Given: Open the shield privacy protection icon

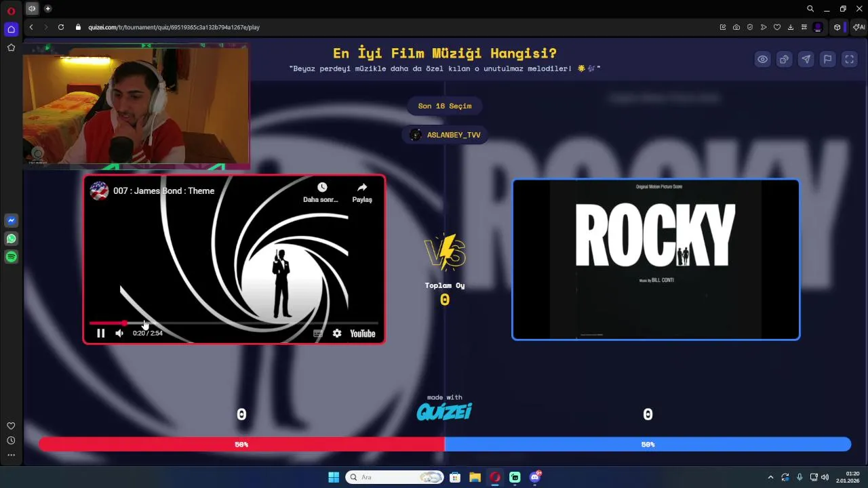Looking at the screenshot, I should [750, 27].
